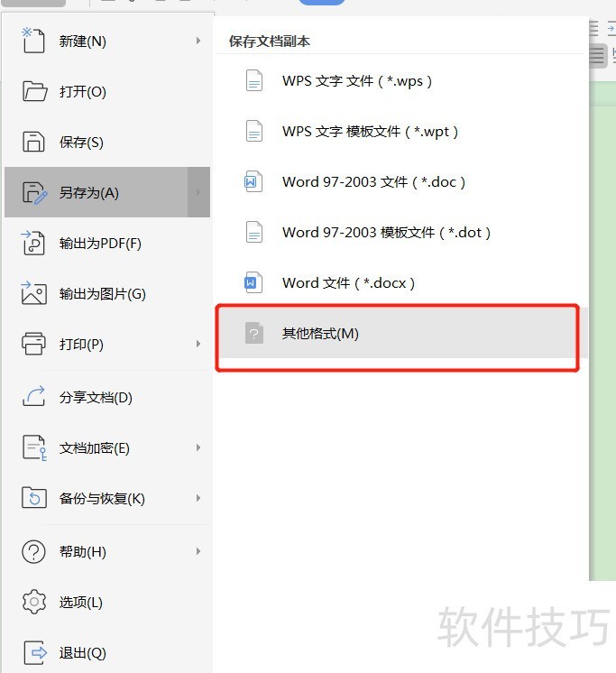Click the backup folder icon beside 备份与恢复(K)
616x673 pixels.
coord(34,498)
